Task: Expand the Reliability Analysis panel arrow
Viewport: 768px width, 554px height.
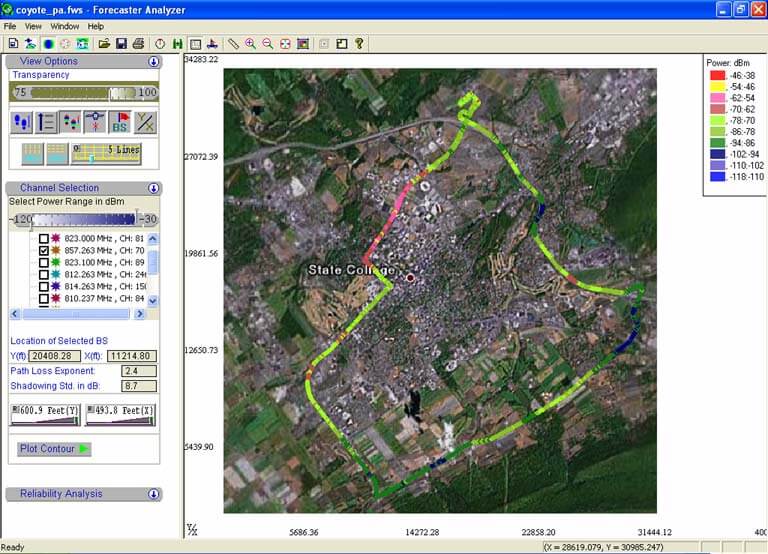Action: pyautogui.click(x=154, y=494)
